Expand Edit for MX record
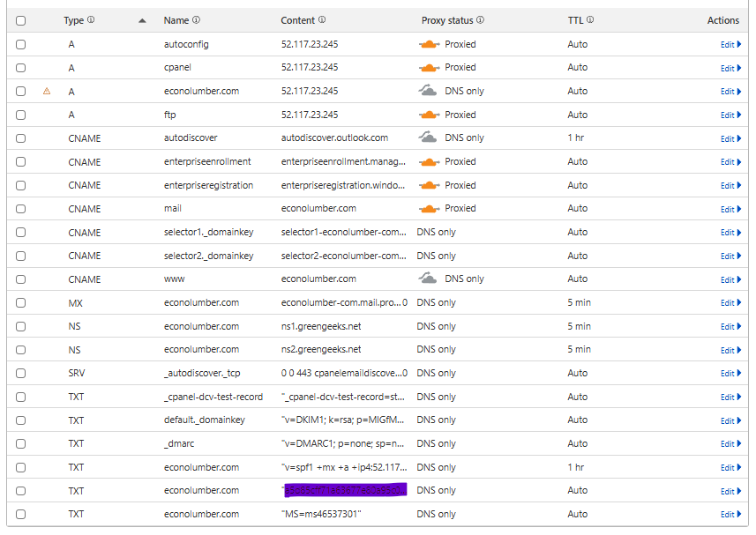 730,302
